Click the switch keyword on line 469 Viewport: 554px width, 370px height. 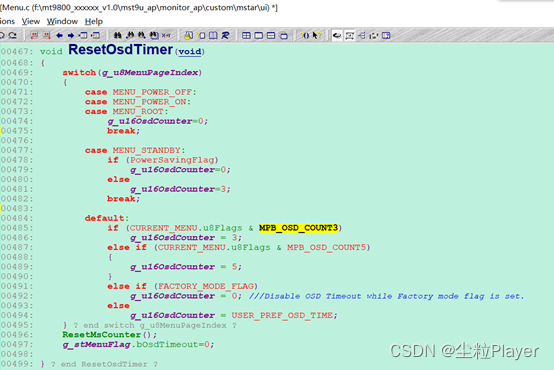79,72
